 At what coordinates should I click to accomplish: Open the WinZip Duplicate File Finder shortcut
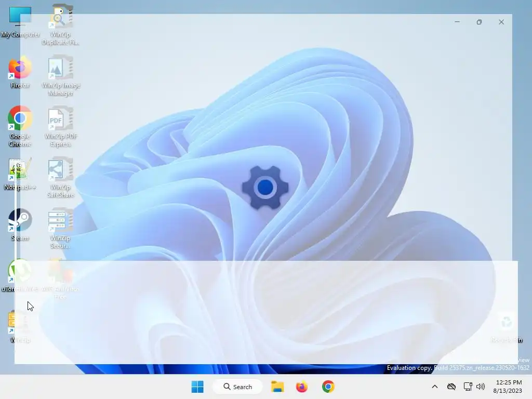point(60,24)
